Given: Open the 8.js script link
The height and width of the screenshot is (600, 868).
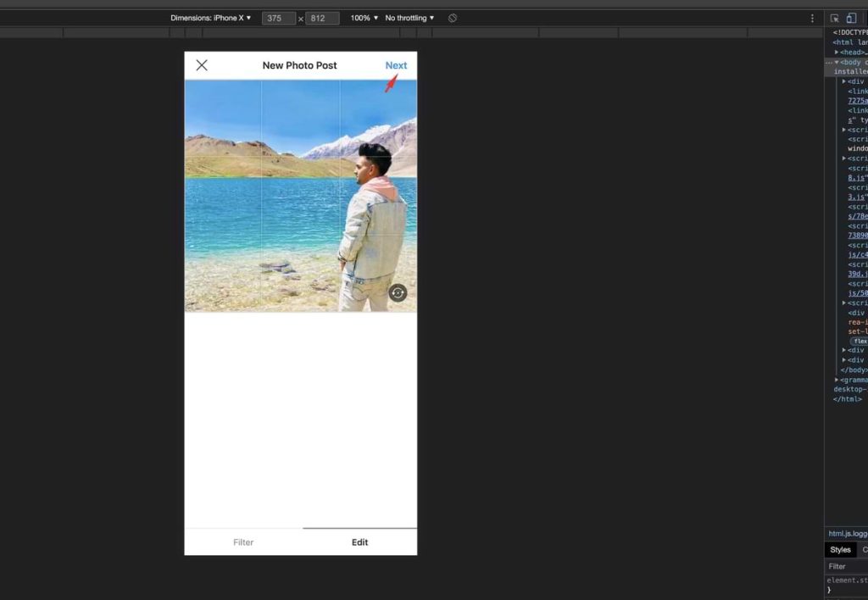Looking at the screenshot, I should coord(856,178).
